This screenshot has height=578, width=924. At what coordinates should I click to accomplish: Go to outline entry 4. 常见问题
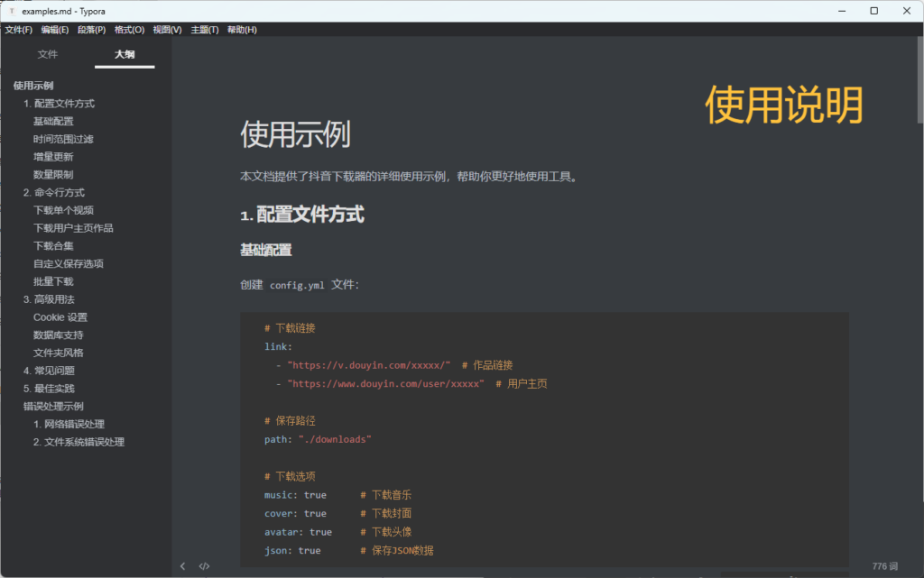[x=49, y=371]
